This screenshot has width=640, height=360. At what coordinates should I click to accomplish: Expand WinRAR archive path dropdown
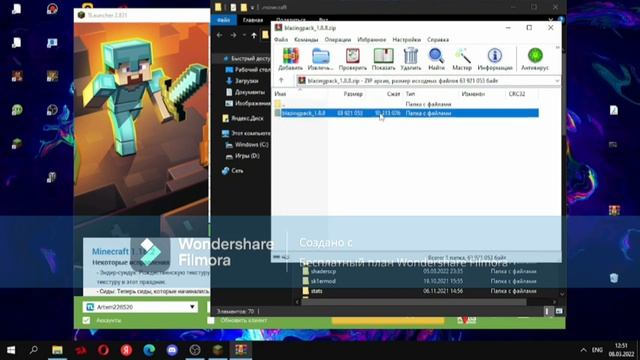pos(557,81)
